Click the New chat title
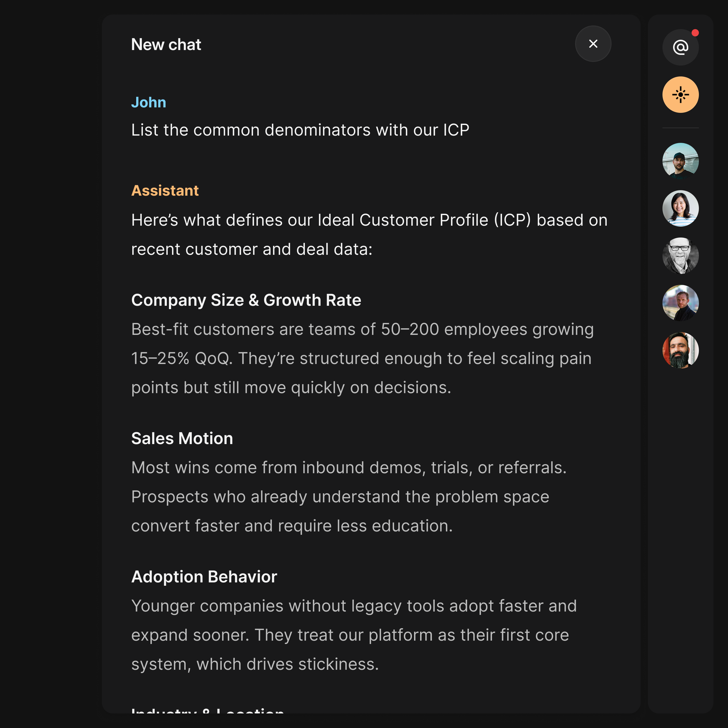Screen dimensions: 728x728 (166, 45)
